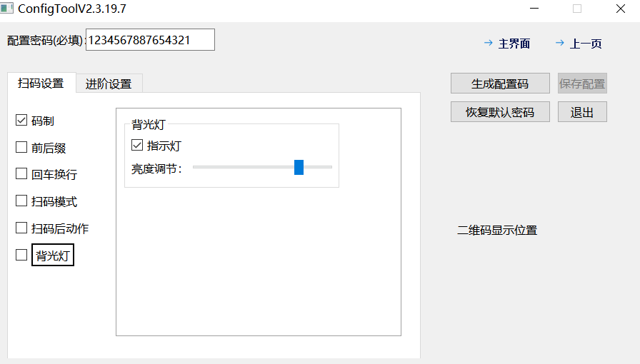640x364 pixels.
Task: Switch to the 进阶设置 tab
Action: tap(109, 84)
